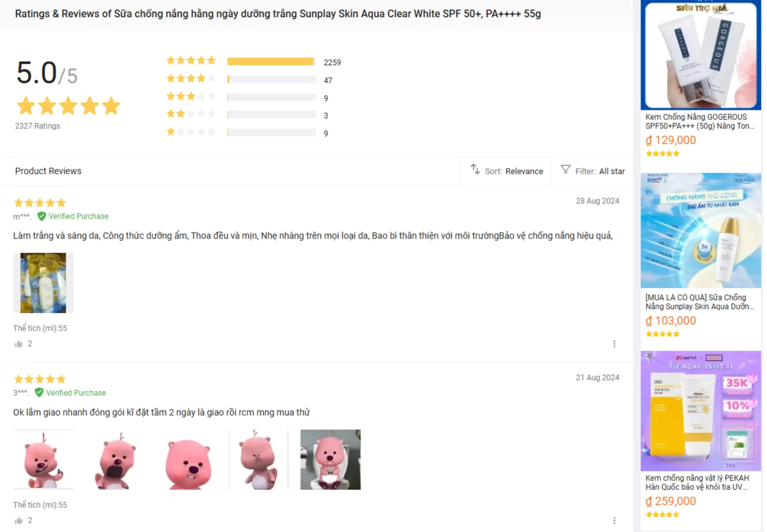
Task: Click the filter funnel icon
Action: [565, 170]
